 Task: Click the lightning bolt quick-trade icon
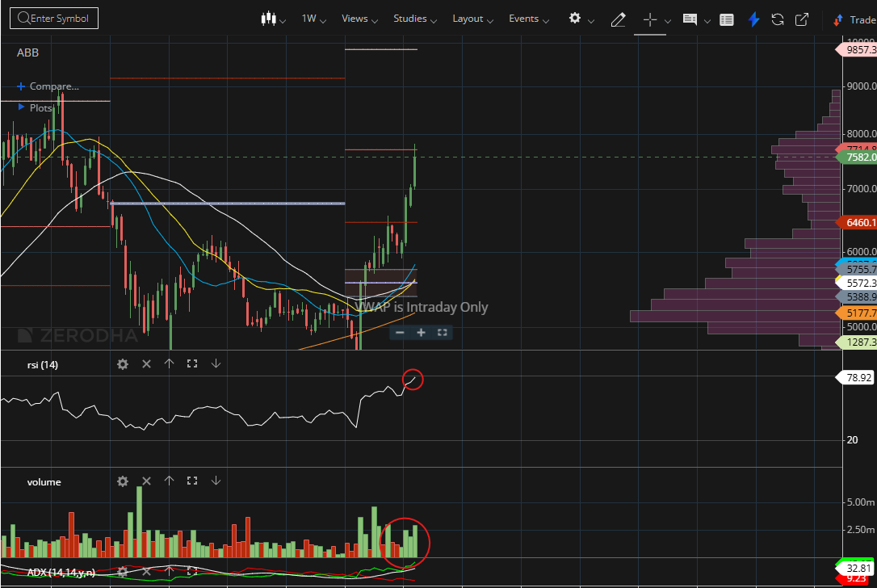click(x=753, y=19)
